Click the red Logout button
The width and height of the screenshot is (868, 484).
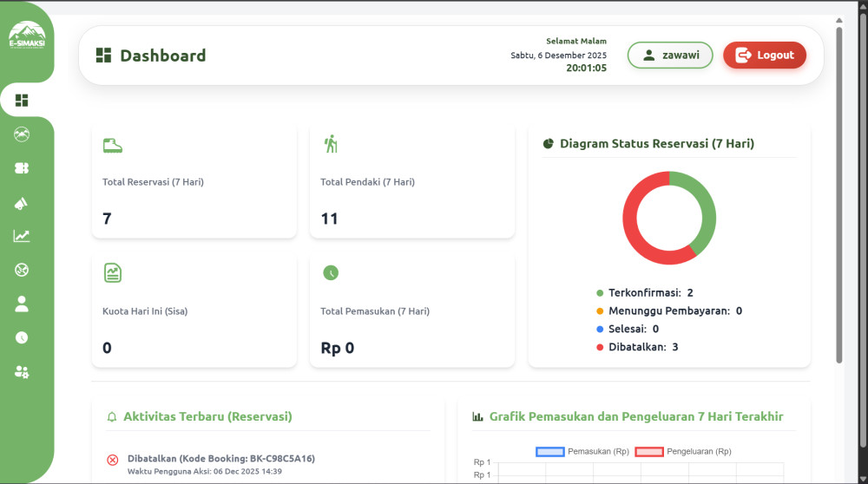tap(764, 56)
